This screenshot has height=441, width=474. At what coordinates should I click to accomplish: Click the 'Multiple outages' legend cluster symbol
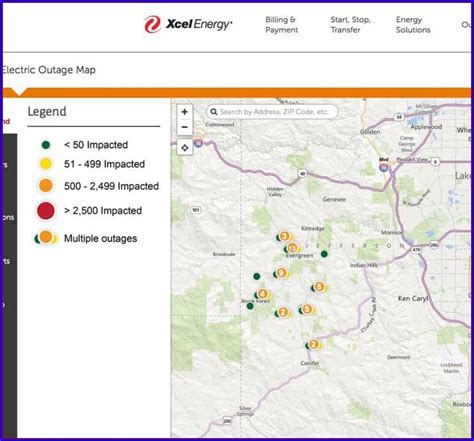pos(46,238)
